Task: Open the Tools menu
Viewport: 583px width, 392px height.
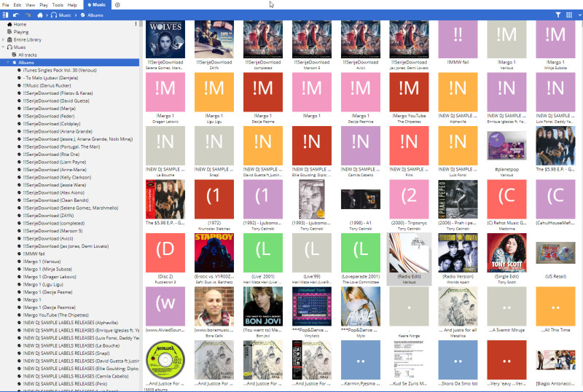Action: [57, 4]
